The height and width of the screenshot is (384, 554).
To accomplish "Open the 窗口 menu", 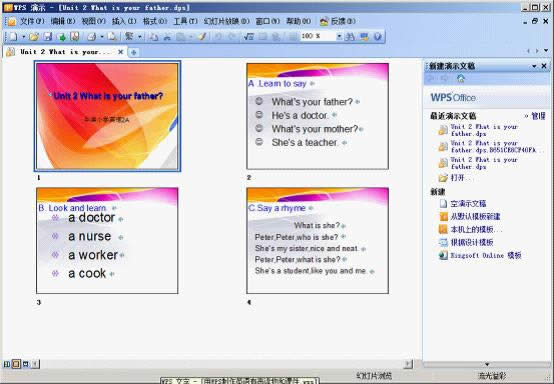I will pos(267,21).
